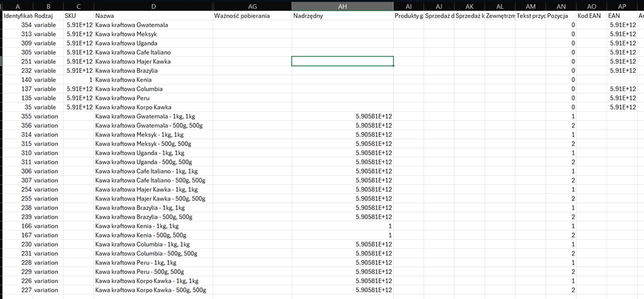Click the 'Kod EAN' header cell
The image size is (644, 299).
(x=592, y=16)
